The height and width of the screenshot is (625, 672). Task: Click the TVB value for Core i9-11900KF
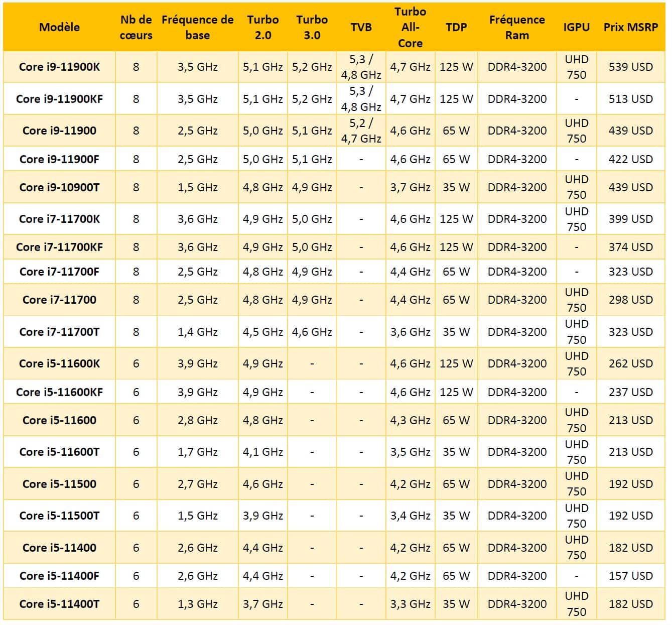click(x=361, y=99)
